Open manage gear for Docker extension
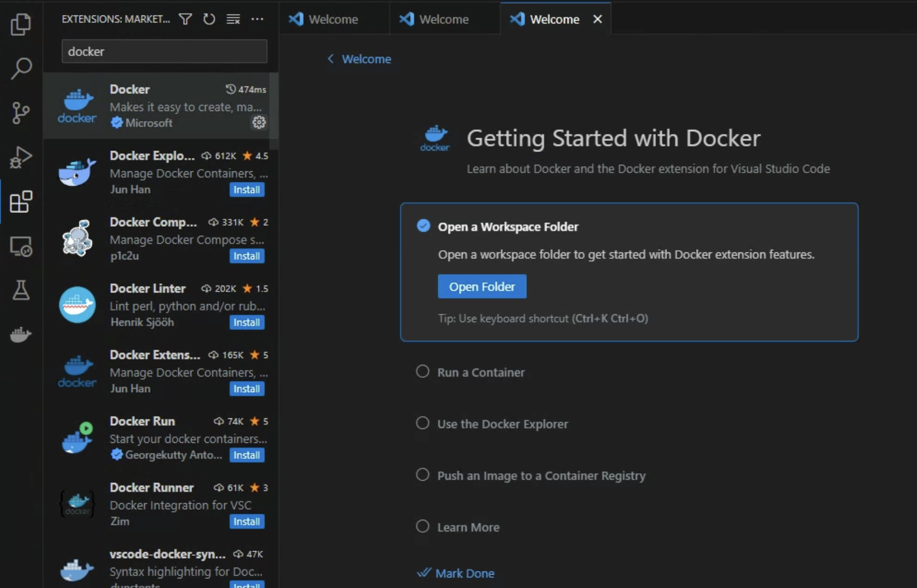The image size is (917, 588). pyautogui.click(x=259, y=122)
